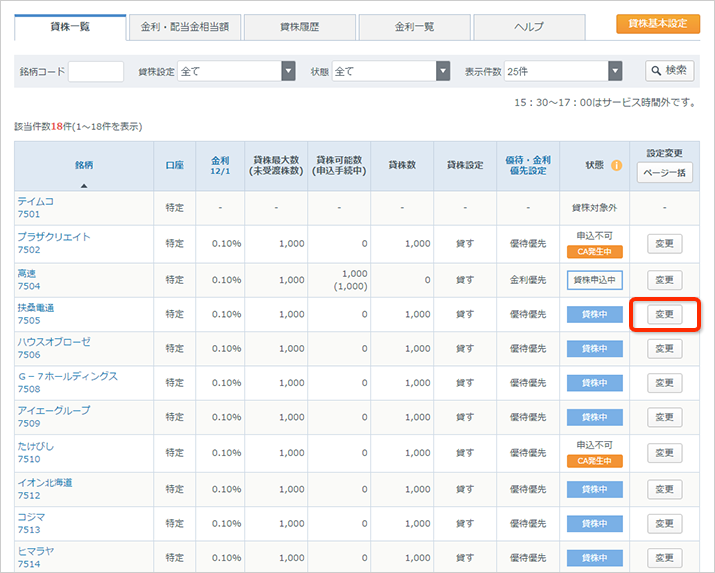Open the 貸株履歴 tab
The image size is (715, 573).
[300, 27]
